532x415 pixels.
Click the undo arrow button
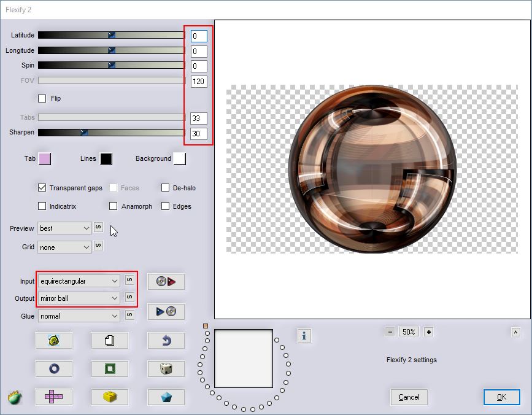point(166,341)
